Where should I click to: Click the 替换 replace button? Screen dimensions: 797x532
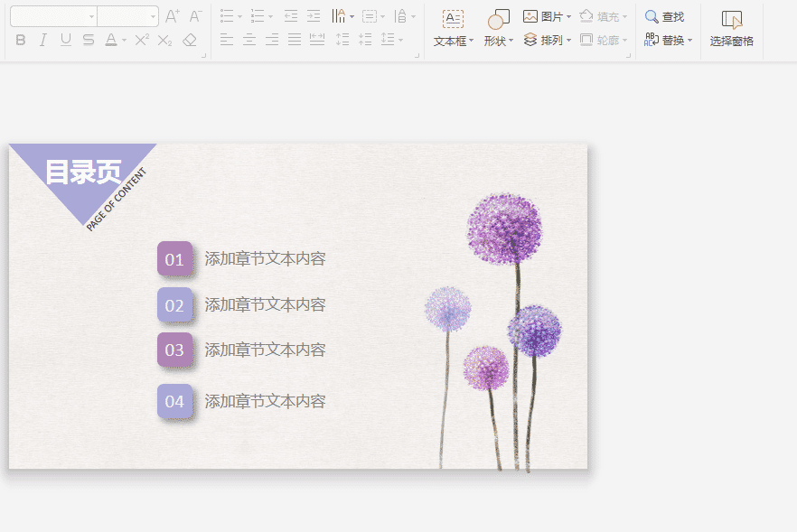pyautogui.click(x=664, y=40)
